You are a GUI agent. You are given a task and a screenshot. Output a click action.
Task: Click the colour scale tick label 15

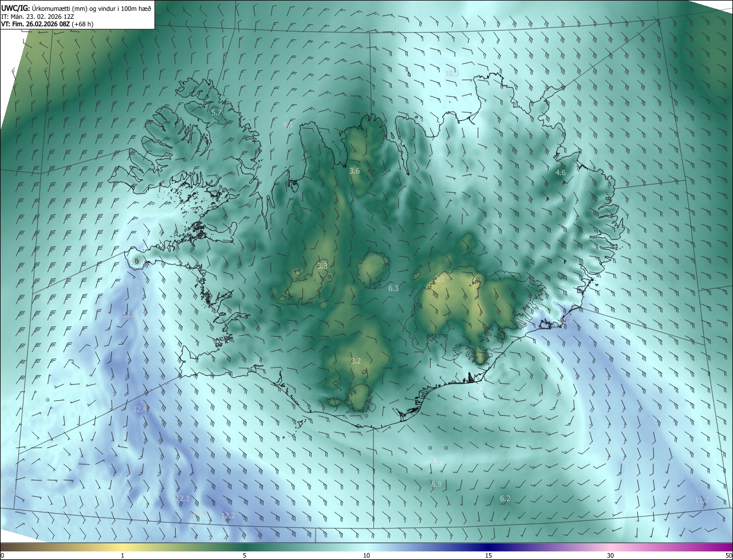click(488, 555)
